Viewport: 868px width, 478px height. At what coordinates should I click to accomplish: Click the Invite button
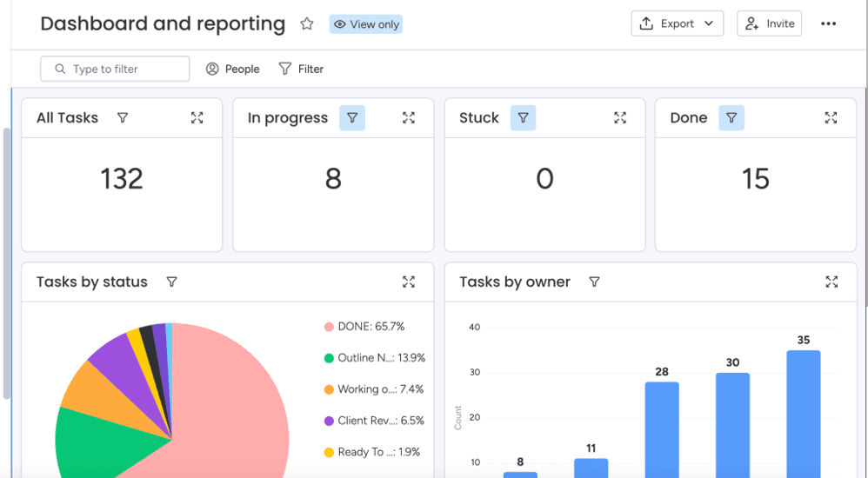769,23
